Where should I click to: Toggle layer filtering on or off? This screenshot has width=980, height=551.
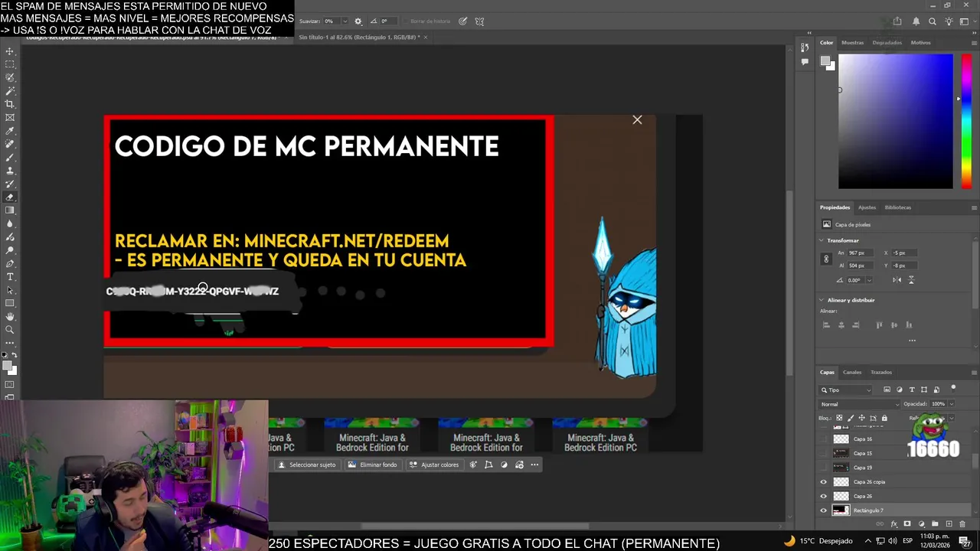[953, 388]
